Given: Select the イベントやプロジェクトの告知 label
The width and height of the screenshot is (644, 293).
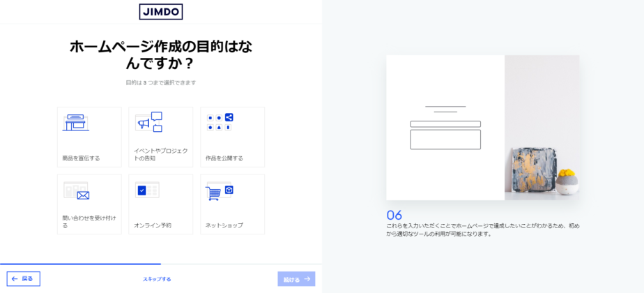Looking at the screenshot, I should (x=160, y=154).
